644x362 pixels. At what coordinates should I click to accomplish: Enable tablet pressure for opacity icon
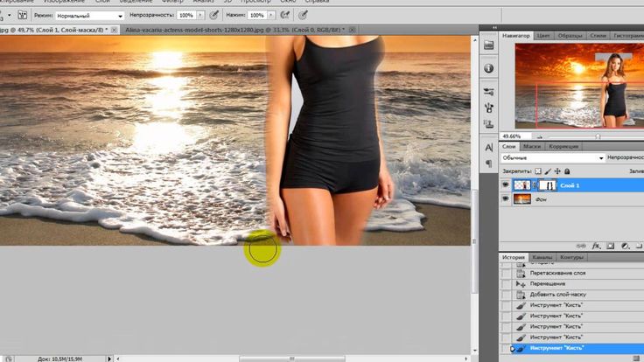point(214,15)
